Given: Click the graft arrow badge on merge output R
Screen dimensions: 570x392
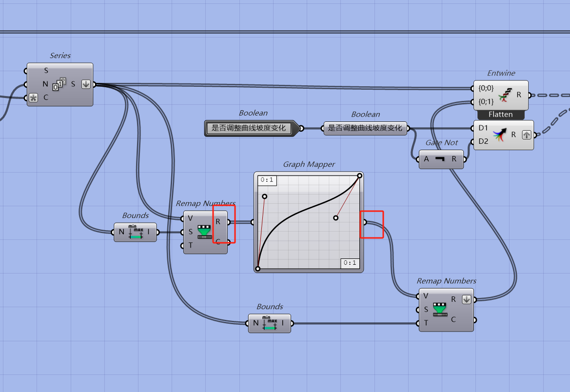Looking at the screenshot, I should click(x=527, y=135).
